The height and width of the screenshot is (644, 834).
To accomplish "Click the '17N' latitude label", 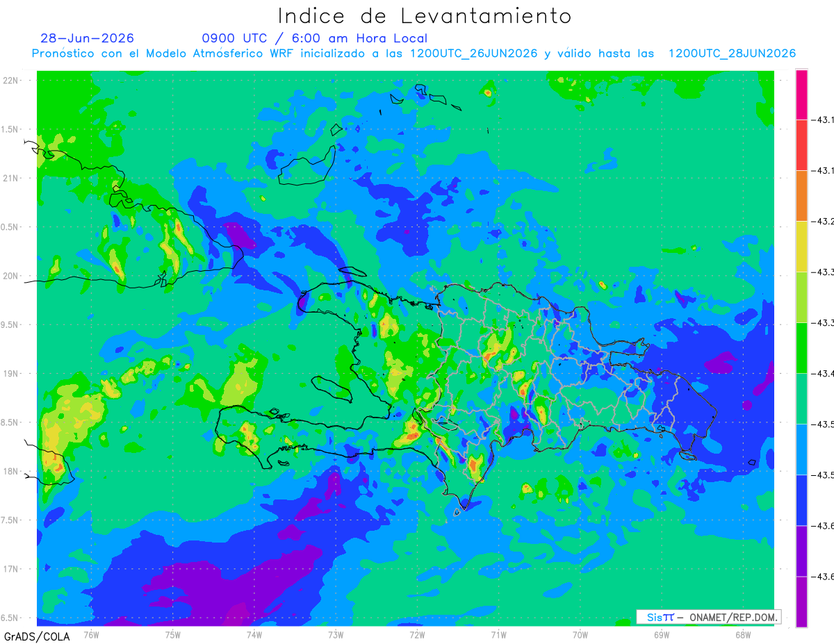I will tap(12, 569).
